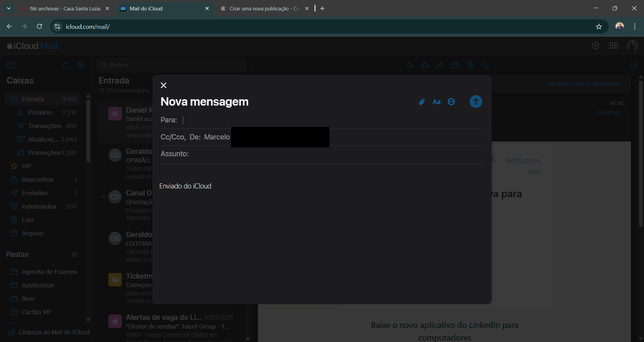Open more compose options ellipsis icon

point(451,102)
